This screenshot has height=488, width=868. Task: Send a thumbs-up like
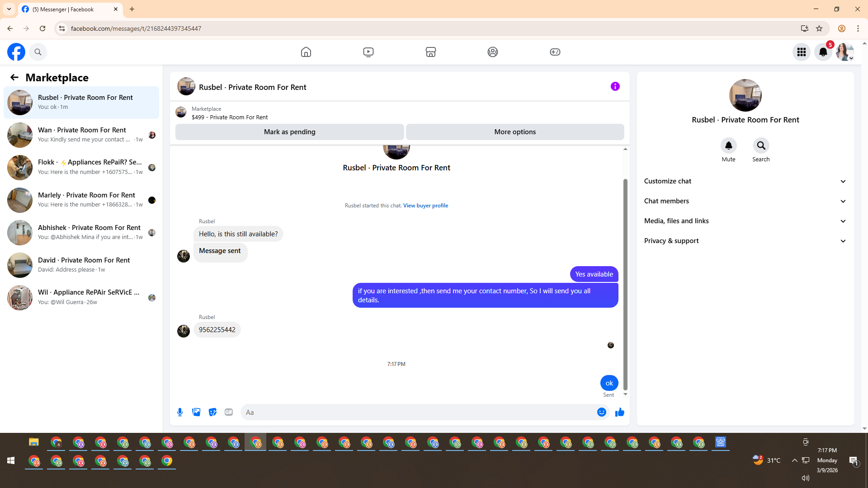point(620,412)
